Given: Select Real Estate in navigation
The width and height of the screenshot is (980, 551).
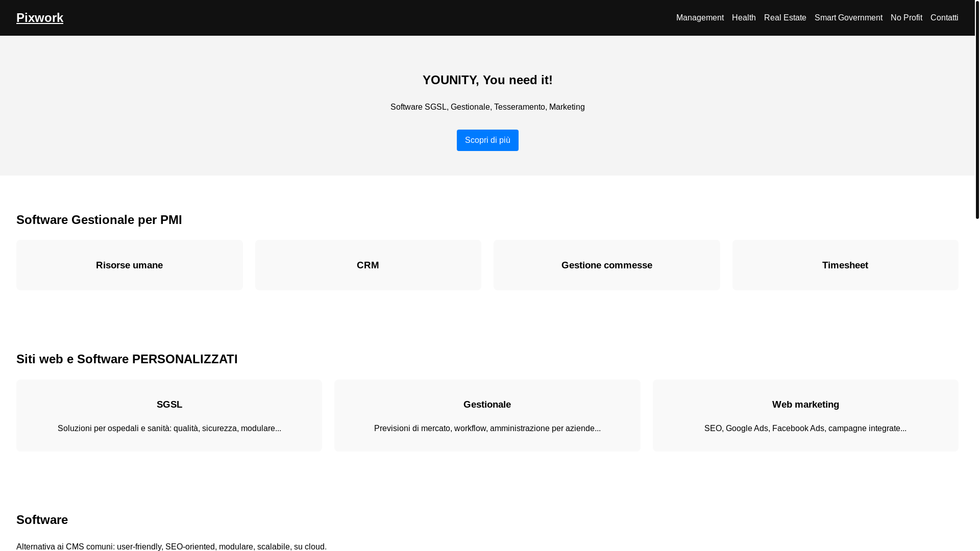Looking at the screenshot, I should 785,18.
